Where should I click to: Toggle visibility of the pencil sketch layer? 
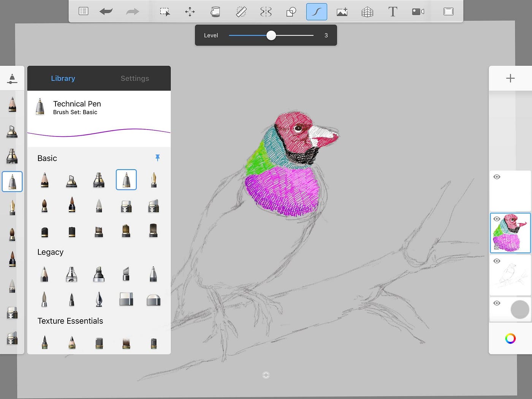click(x=497, y=261)
